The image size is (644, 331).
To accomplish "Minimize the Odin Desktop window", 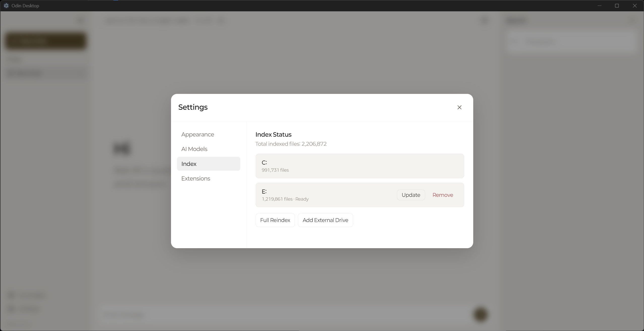I will (x=599, y=6).
